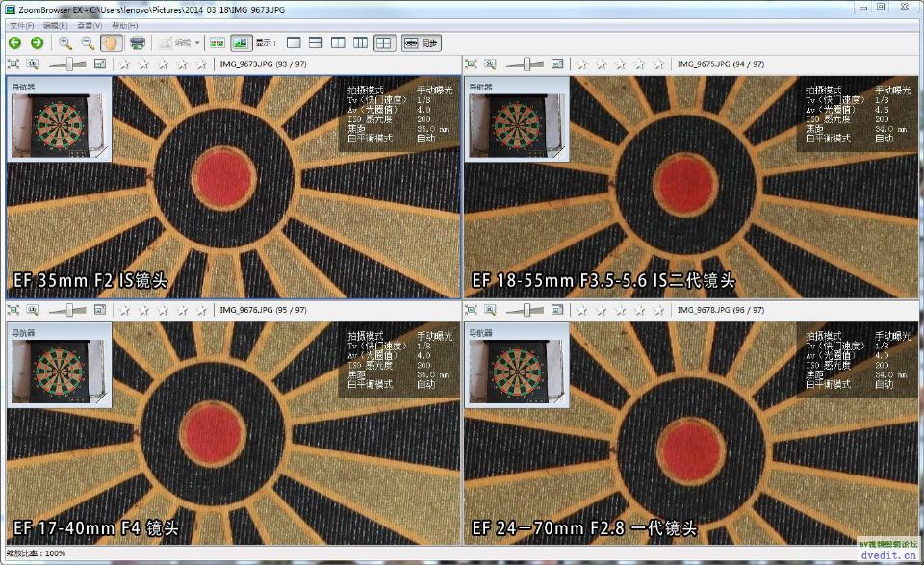Fit IMG_9678.JPG to its pane
This screenshot has height=565, width=924.
point(471,310)
